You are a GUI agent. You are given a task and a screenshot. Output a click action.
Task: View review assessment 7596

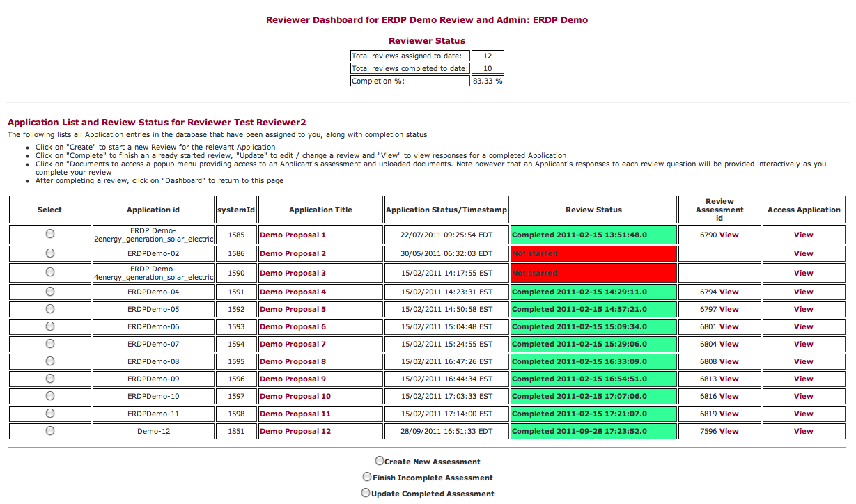(729, 432)
